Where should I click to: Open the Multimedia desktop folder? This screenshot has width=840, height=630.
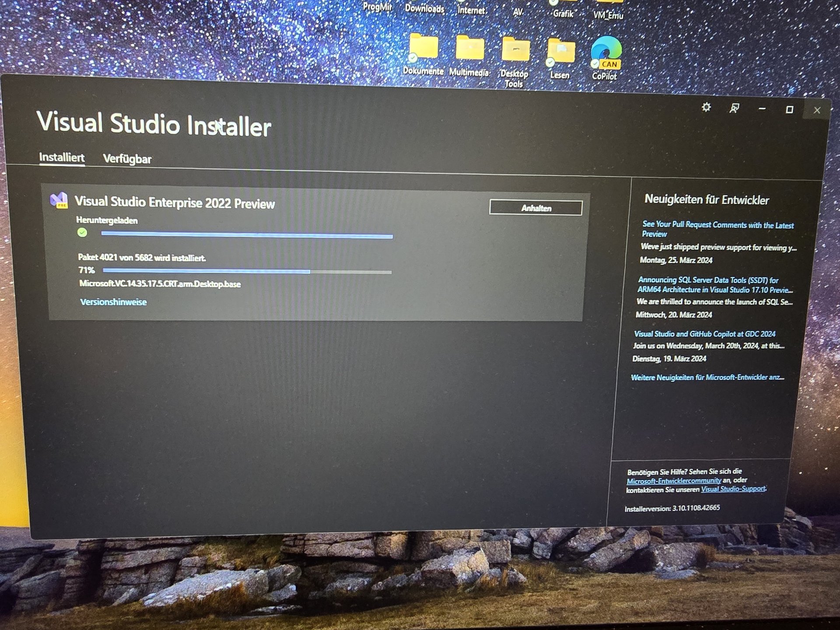click(x=469, y=48)
